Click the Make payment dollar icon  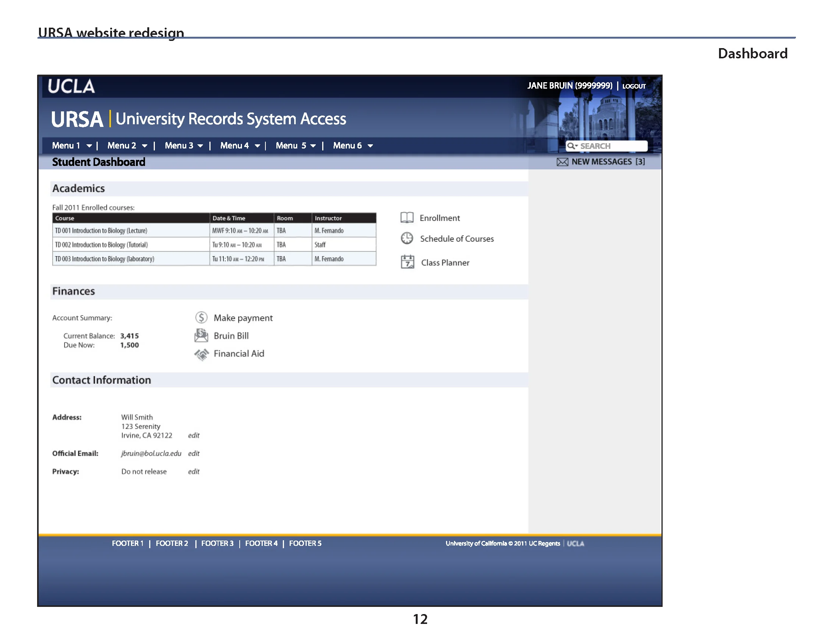(201, 317)
